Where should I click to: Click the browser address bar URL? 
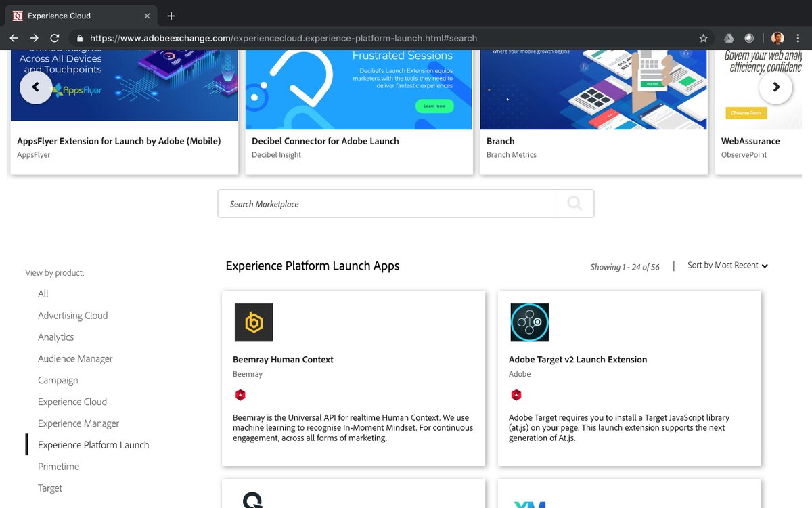[x=284, y=39]
